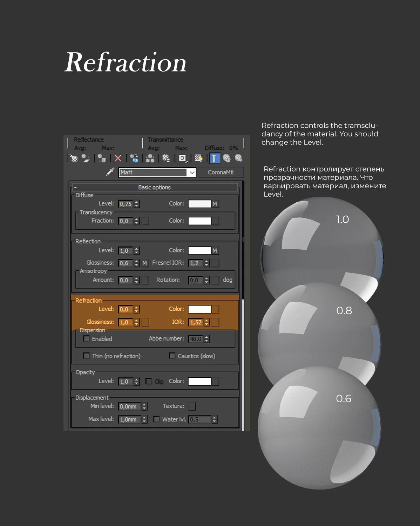
Task: Click map slot beside Refraction IOR
Action: point(215,322)
